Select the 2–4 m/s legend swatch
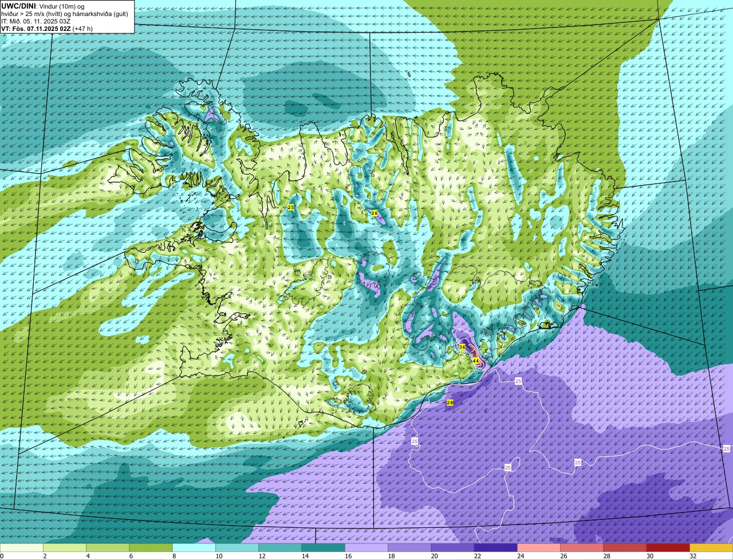 click(65, 547)
